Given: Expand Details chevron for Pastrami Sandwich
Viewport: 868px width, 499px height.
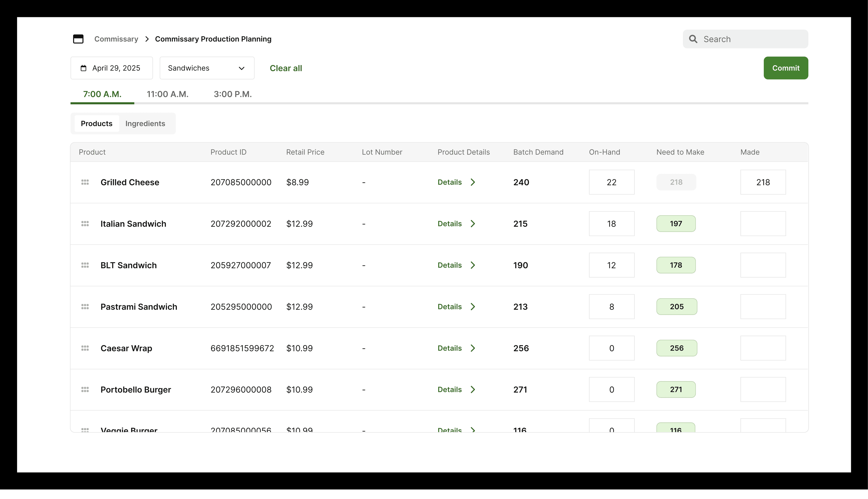Looking at the screenshot, I should [473, 307].
